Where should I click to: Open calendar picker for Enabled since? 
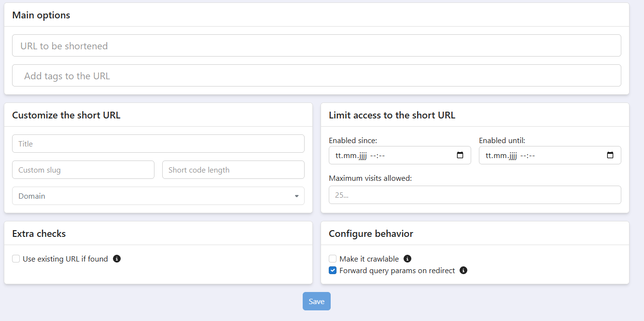pyautogui.click(x=460, y=155)
